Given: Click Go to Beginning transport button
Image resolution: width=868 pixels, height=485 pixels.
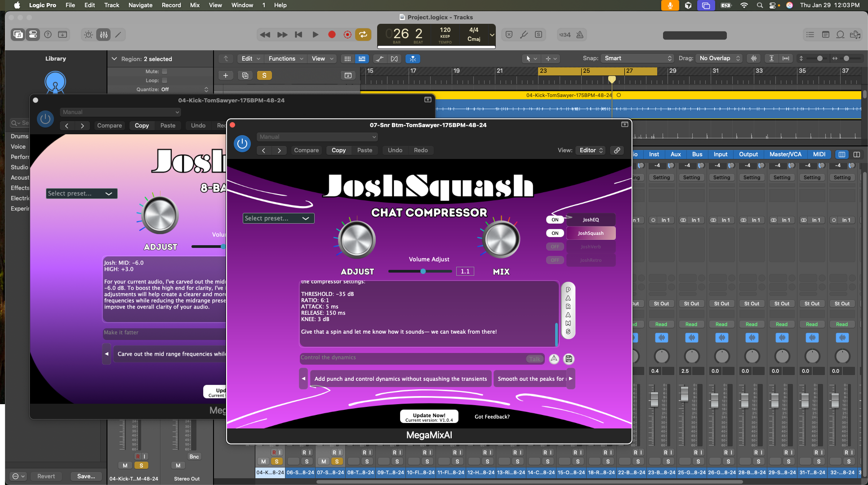Looking at the screenshot, I should [x=298, y=35].
